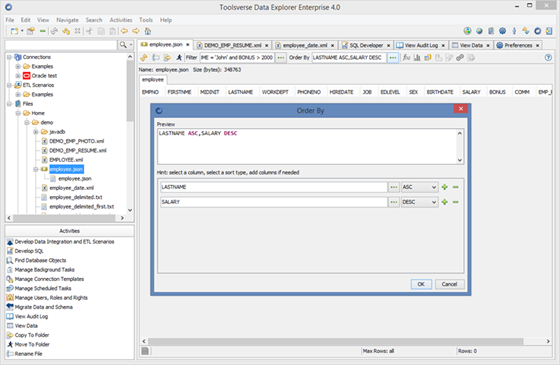Screen dimensions: 560x365
Task: Click the Forward arrow navigation icon
Action: (136, 31)
